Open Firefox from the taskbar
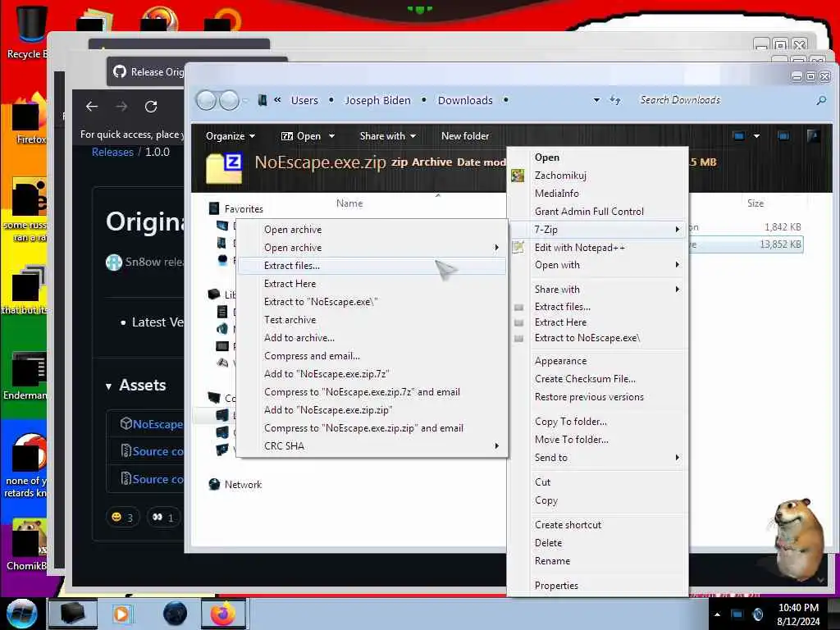The height and width of the screenshot is (630, 840). [x=223, y=614]
